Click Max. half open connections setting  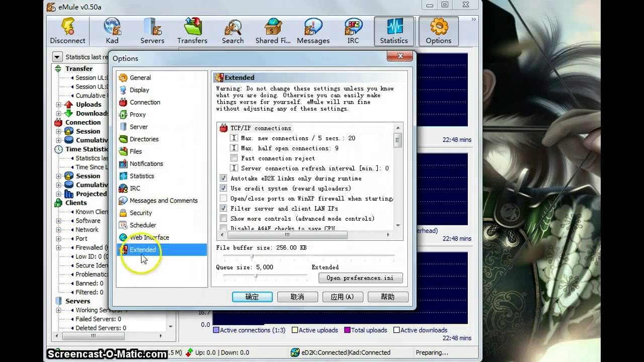tap(289, 148)
